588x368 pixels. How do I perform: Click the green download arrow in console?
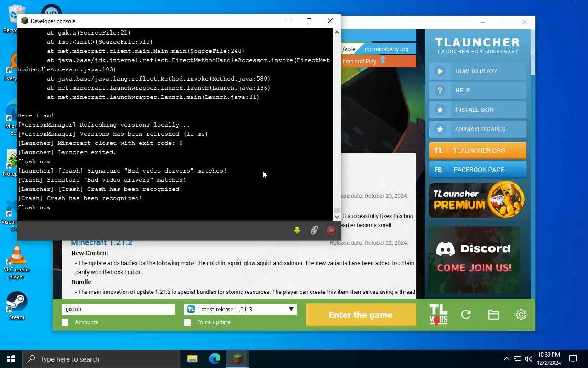pos(297,230)
